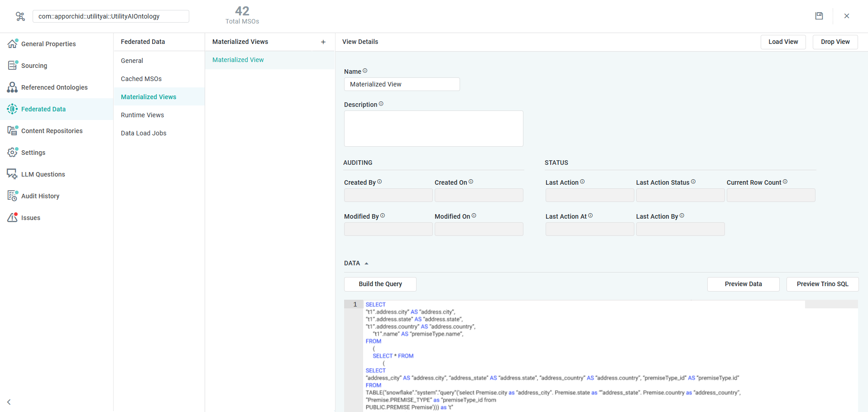Image resolution: width=868 pixels, height=412 pixels.
Task: Click info icon beside Current Row Count
Action: tap(785, 182)
